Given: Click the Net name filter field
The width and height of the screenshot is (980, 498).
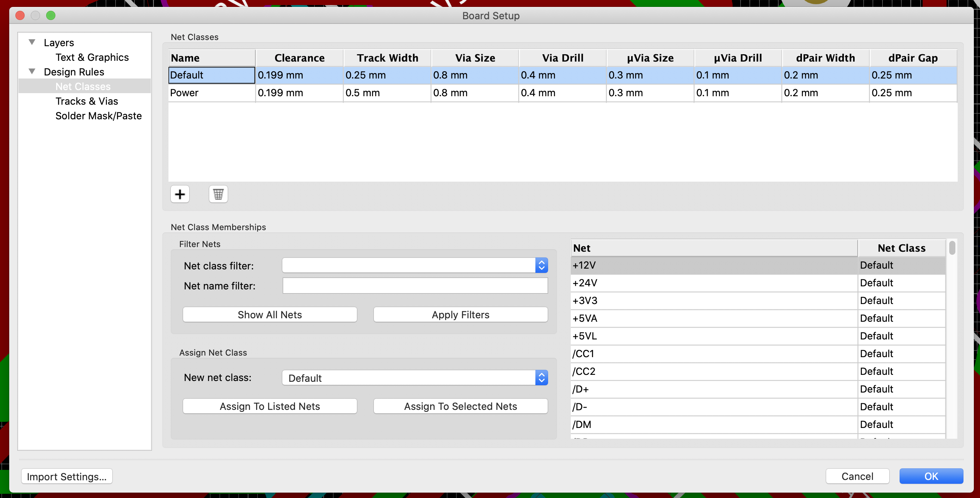Looking at the screenshot, I should click(415, 286).
